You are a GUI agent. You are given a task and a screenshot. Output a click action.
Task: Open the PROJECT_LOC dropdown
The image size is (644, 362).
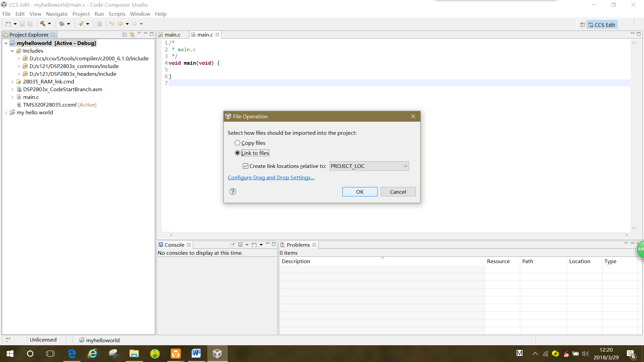[369, 166]
